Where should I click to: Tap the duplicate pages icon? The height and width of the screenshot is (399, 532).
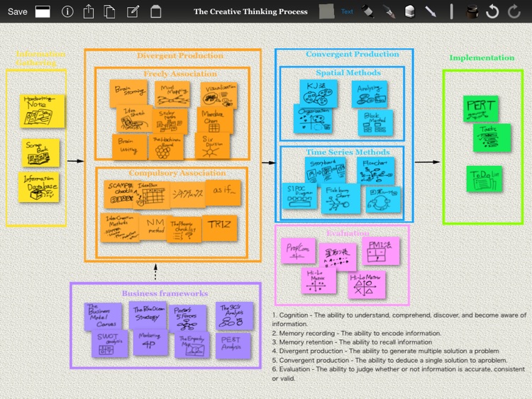tap(109, 11)
